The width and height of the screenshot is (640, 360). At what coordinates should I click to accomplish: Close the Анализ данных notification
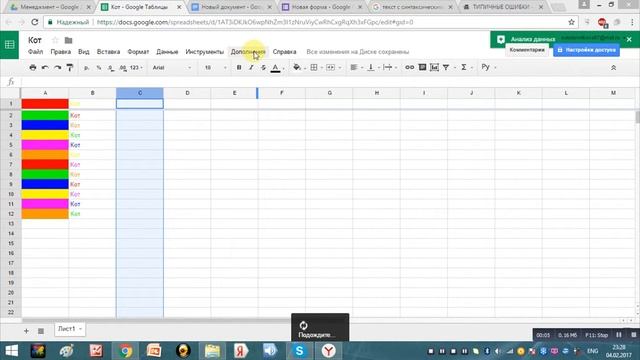629,40
